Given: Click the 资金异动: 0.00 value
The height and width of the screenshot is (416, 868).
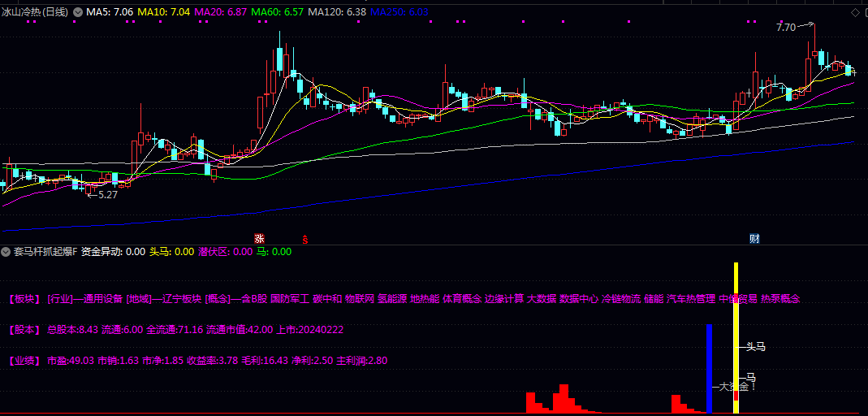Looking at the screenshot, I should point(114,252).
